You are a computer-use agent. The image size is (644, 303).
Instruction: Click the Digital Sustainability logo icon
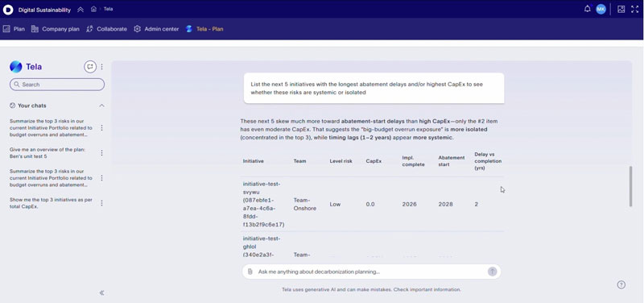pyautogui.click(x=8, y=10)
